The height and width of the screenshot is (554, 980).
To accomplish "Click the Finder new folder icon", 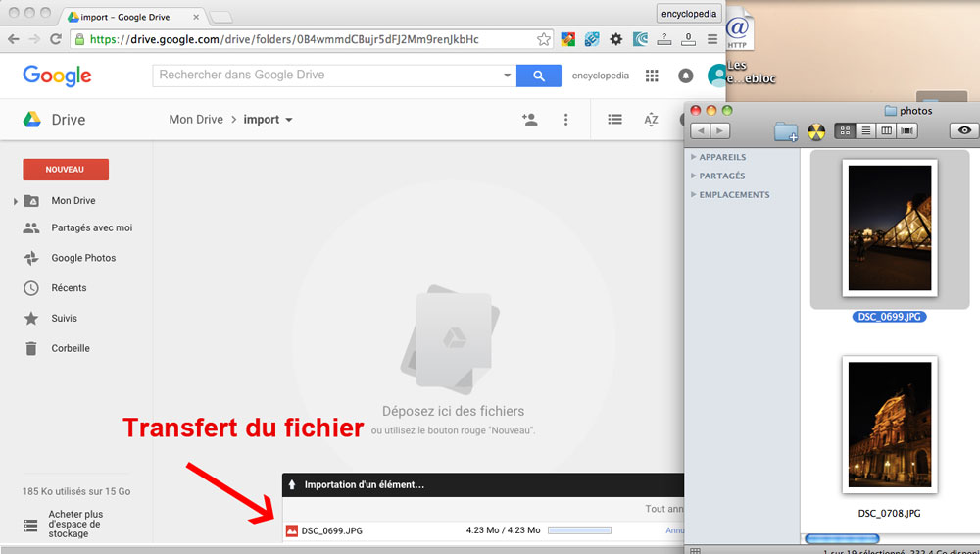I will [x=785, y=131].
